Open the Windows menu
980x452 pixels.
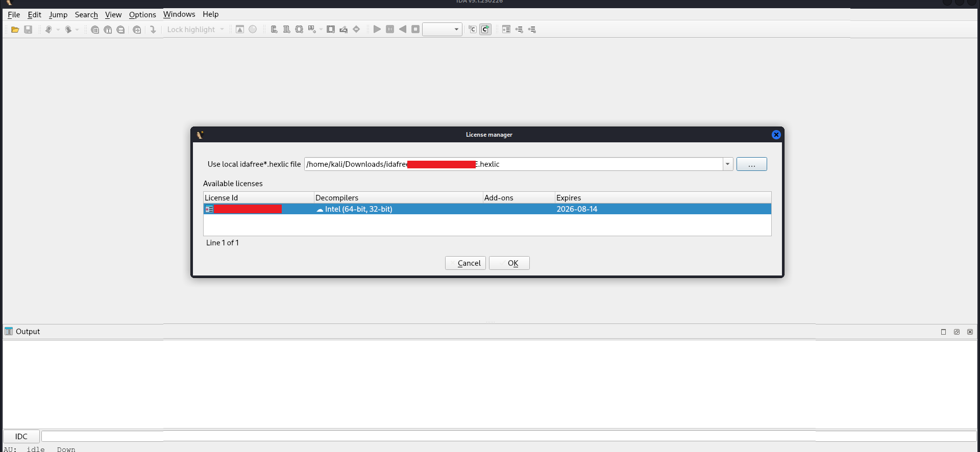tap(179, 14)
